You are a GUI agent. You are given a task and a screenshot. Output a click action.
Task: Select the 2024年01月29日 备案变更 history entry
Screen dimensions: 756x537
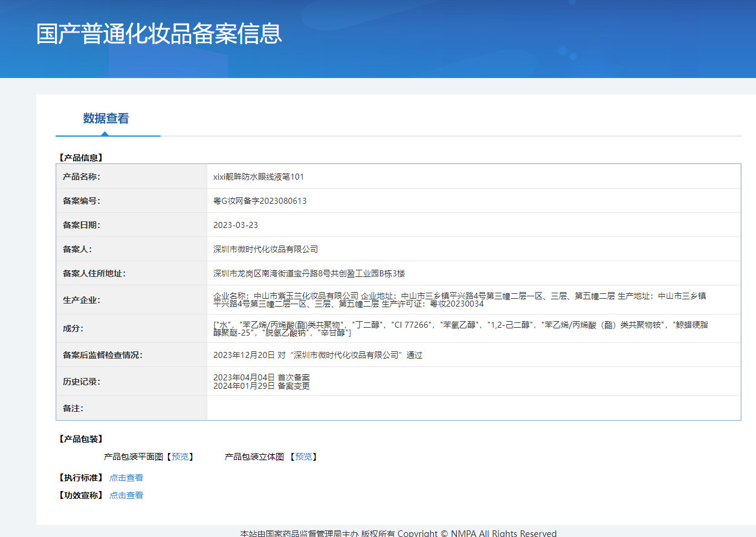tap(262, 386)
